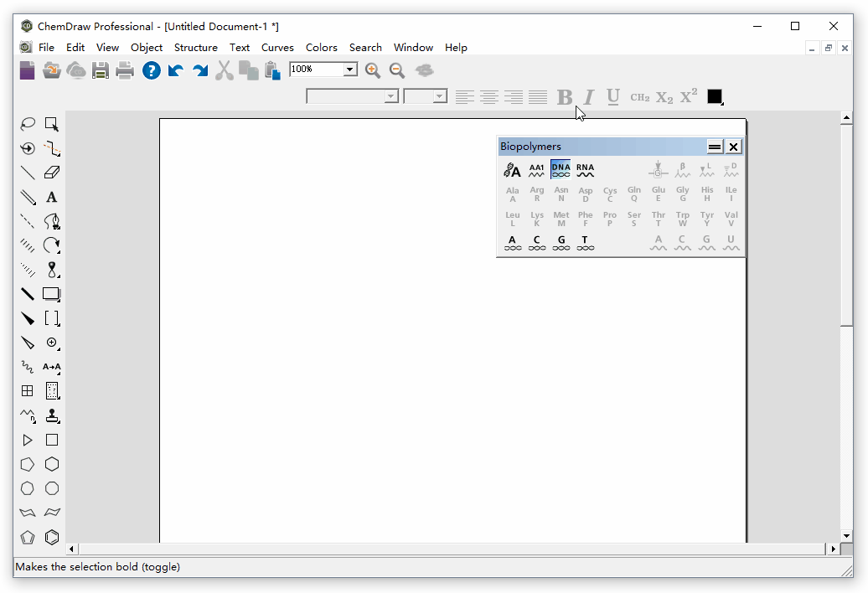
Task: Choose the Table tool
Action: (27, 391)
